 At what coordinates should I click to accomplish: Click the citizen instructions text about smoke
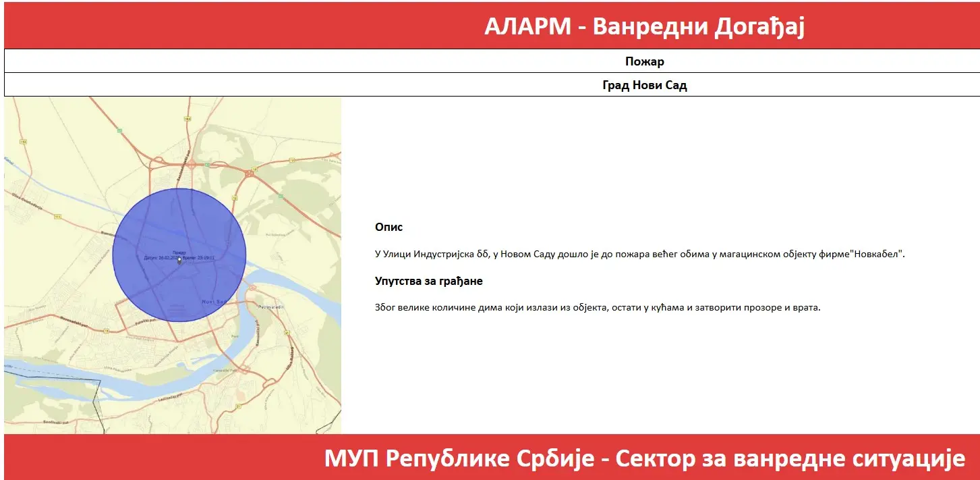click(x=597, y=307)
